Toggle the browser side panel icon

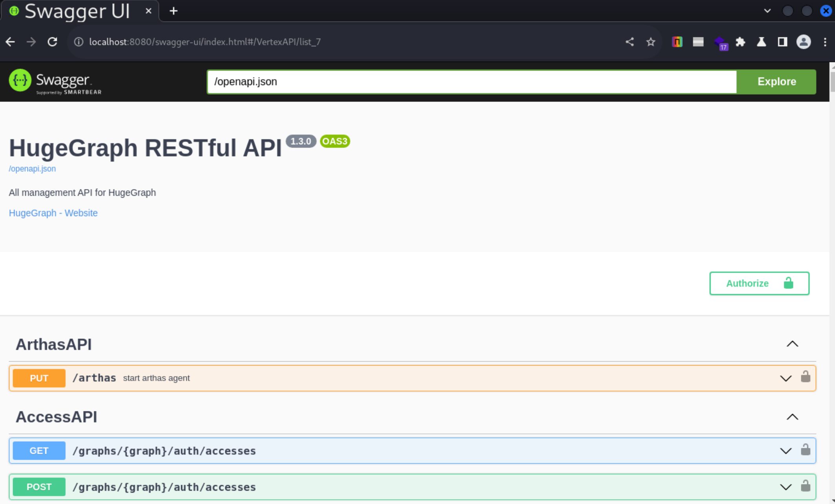click(x=782, y=42)
